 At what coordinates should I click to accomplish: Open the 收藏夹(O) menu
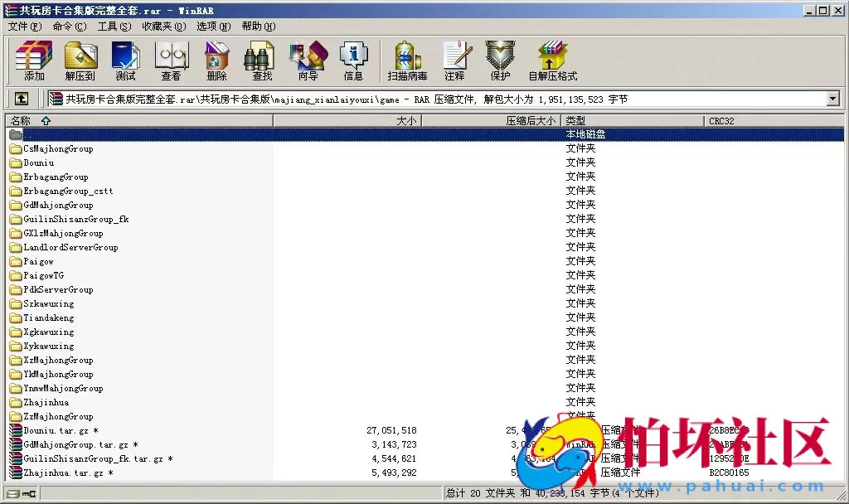163,27
